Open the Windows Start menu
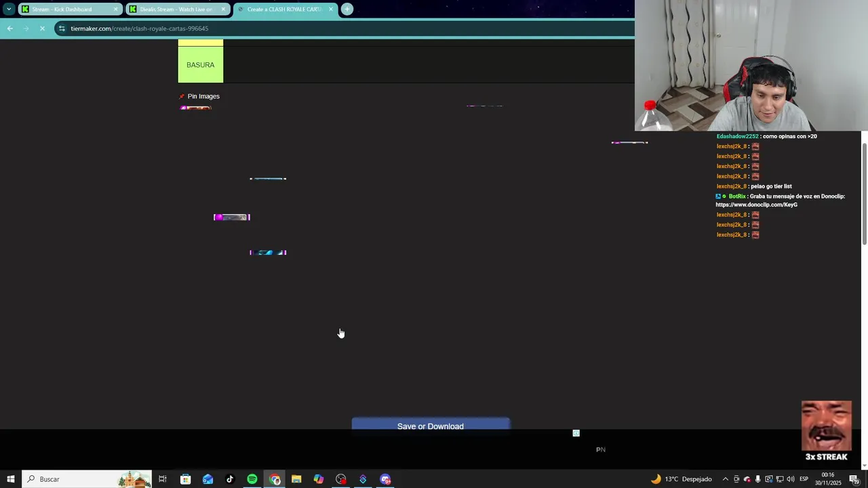The image size is (868, 488). pos(10,479)
